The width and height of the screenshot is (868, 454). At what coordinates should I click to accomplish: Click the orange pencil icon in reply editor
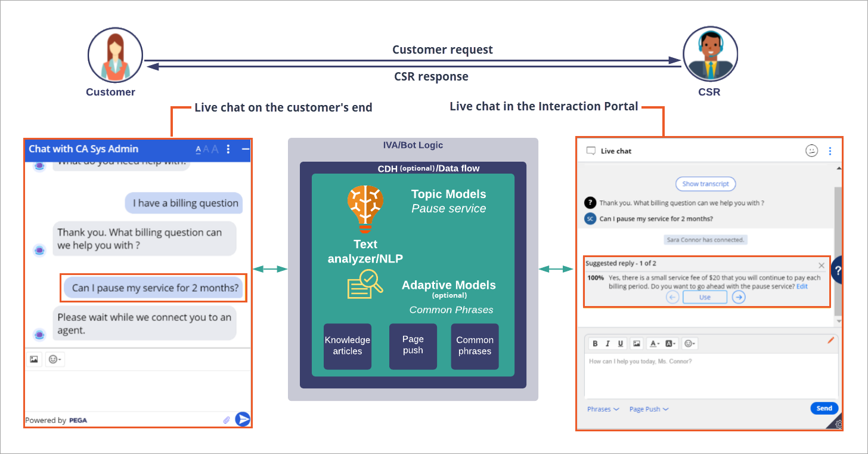tap(831, 340)
